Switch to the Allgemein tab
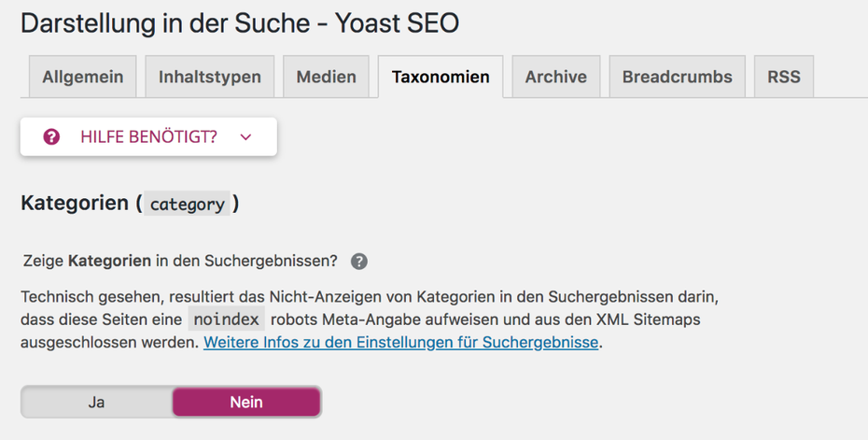 [82, 77]
